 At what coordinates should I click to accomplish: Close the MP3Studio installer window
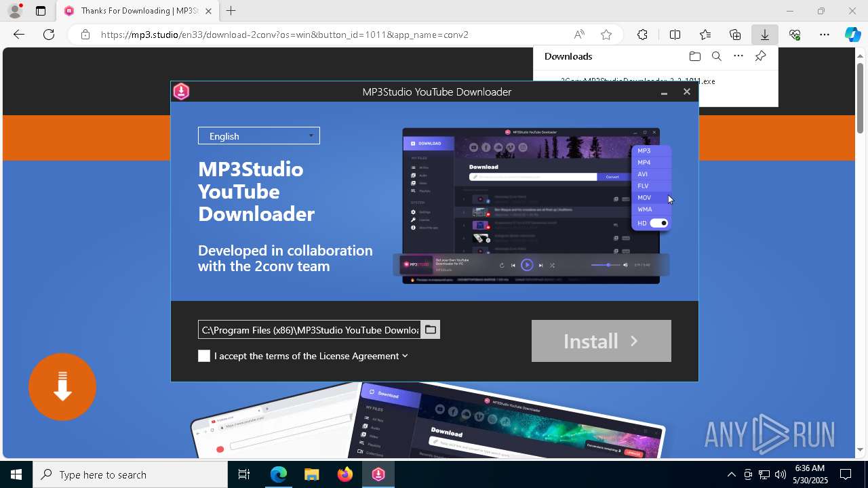[687, 91]
